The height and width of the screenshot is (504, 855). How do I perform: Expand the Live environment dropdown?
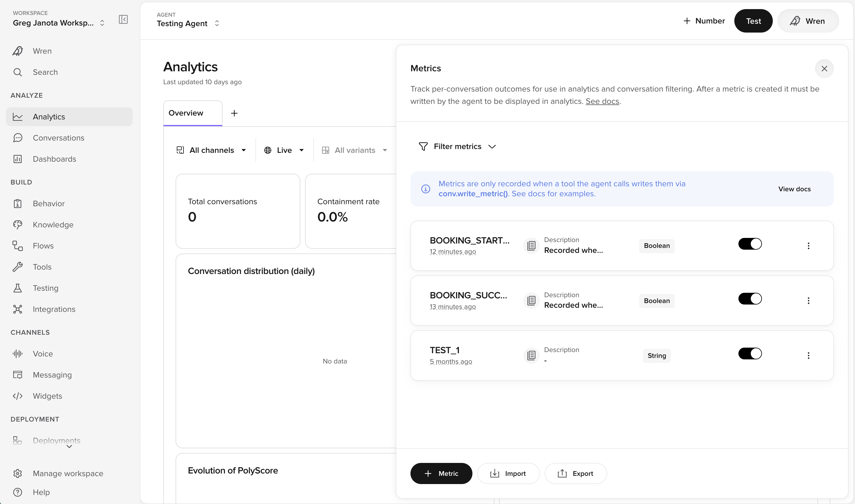click(284, 150)
